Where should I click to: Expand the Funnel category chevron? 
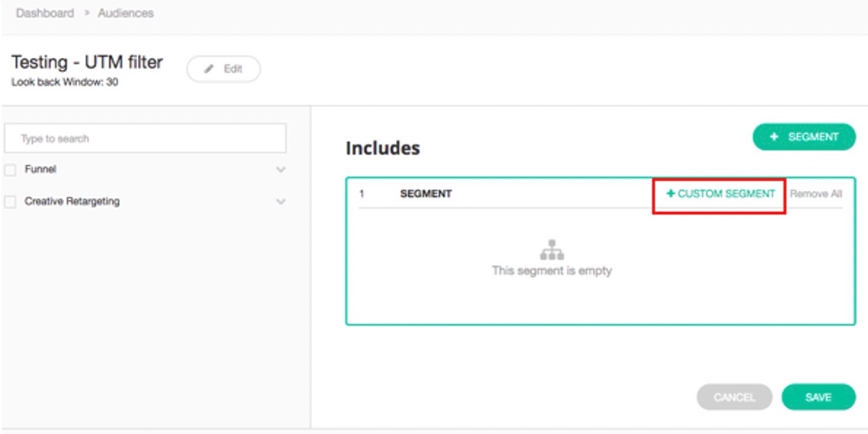click(x=281, y=170)
